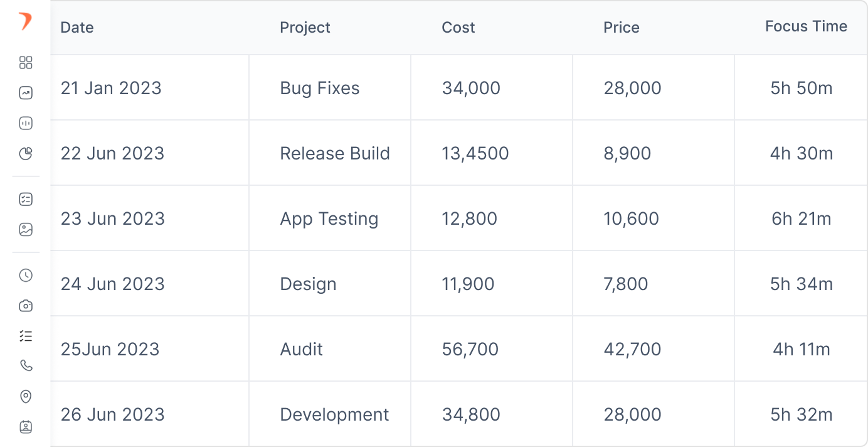Open the pie chart icon in sidebar
This screenshot has width=868, height=447.
pyautogui.click(x=26, y=153)
